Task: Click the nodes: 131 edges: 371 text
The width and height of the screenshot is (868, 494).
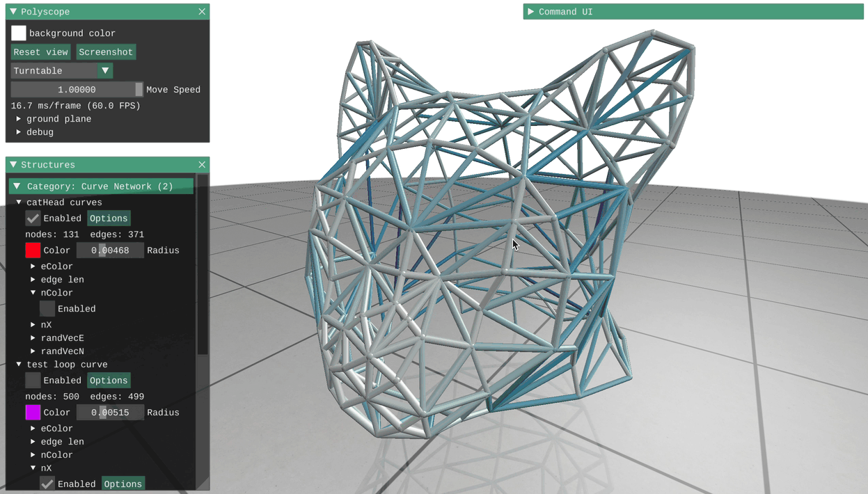Action: [x=85, y=234]
